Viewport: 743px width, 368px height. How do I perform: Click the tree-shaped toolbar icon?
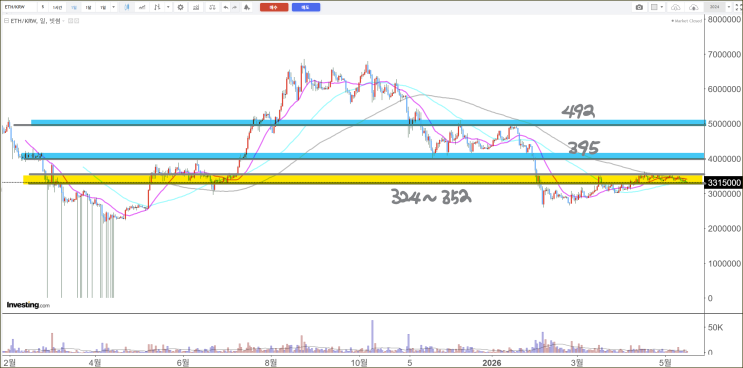click(247, 7)
